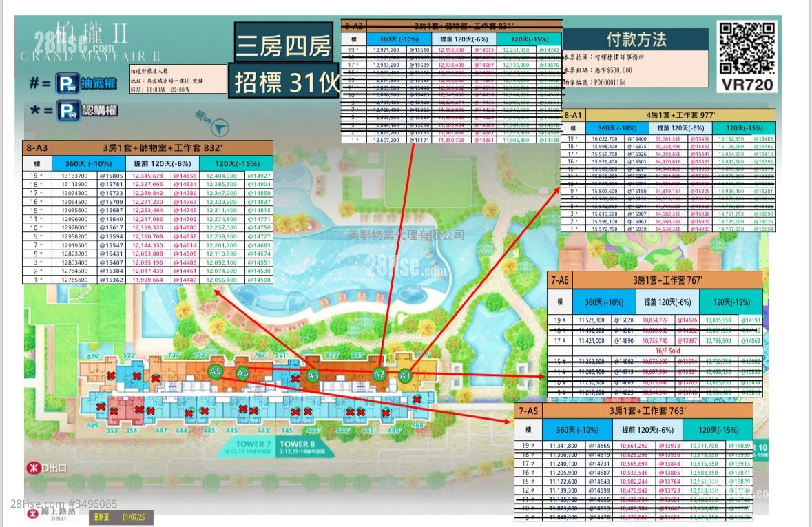
Task: Click price 11,526,300 in 7-A6 table
Action: click(592, 320)
